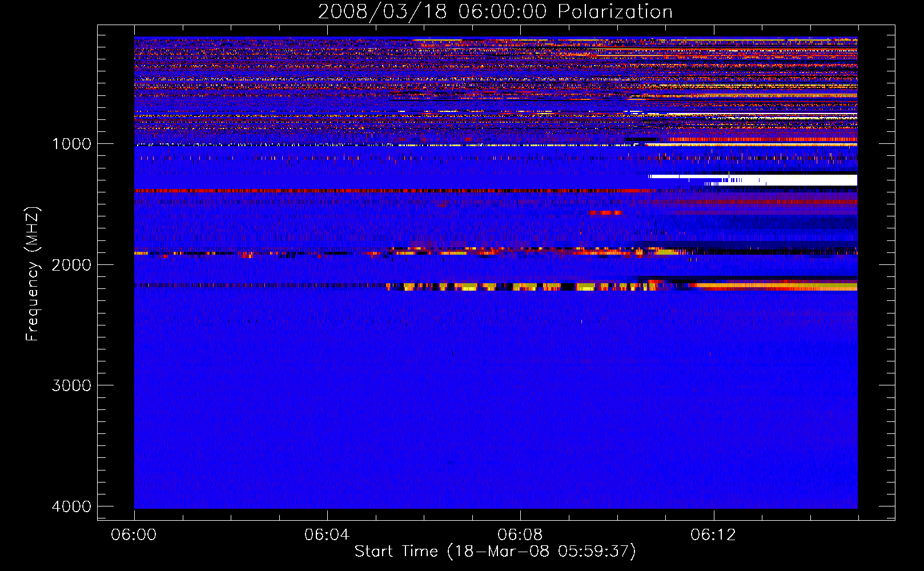Click the "1000" frequency tick label

pos(71,144)
